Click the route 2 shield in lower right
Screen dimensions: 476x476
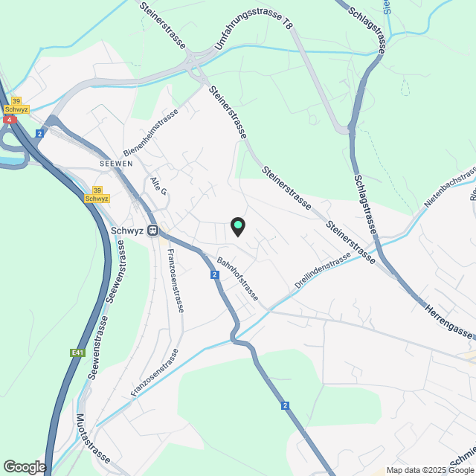point(285,405)
